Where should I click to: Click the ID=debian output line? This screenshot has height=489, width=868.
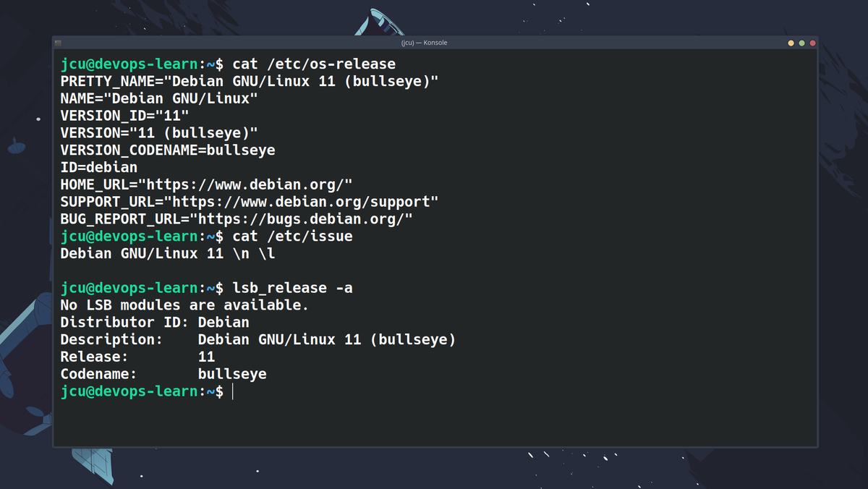[98, 167]
